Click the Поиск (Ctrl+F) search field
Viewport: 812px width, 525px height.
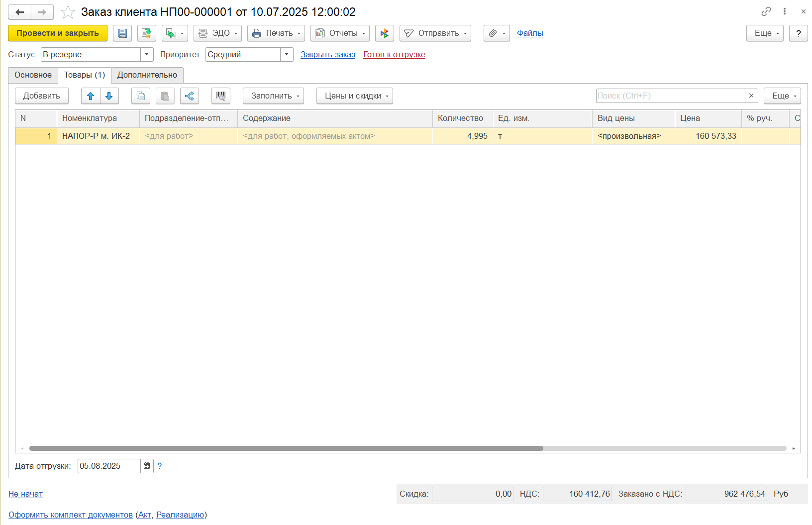click(670, 96)
